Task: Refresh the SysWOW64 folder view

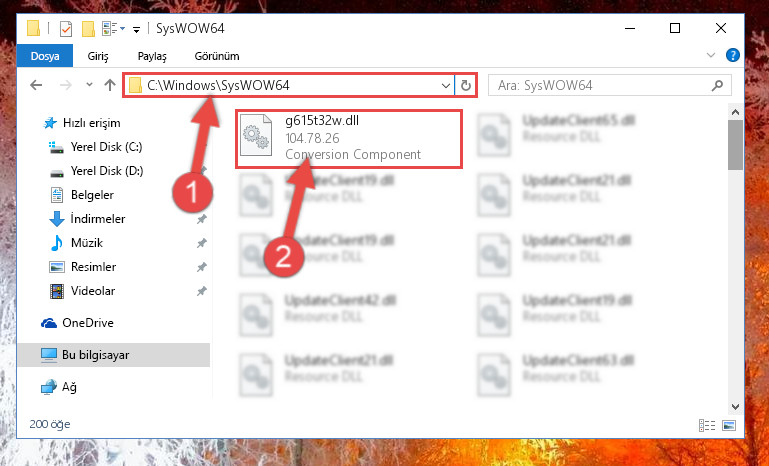Action: pyautogui.click(x=465, y=86)
